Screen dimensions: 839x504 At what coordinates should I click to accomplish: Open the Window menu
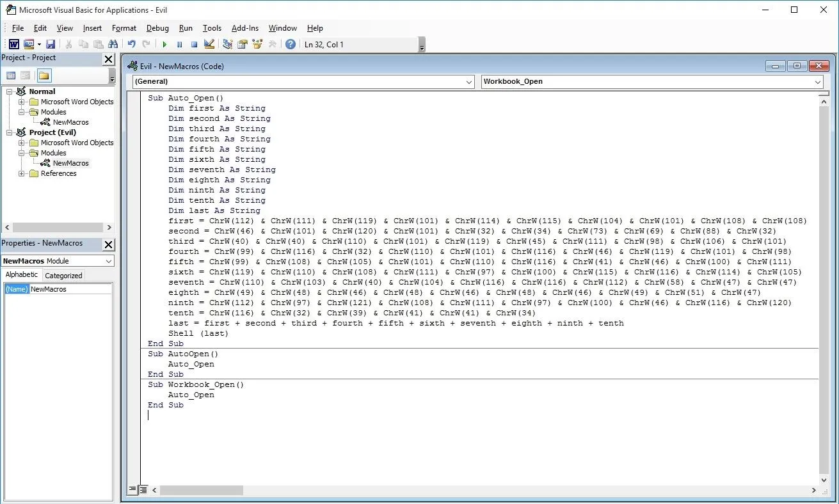click(x=282, y=28)
